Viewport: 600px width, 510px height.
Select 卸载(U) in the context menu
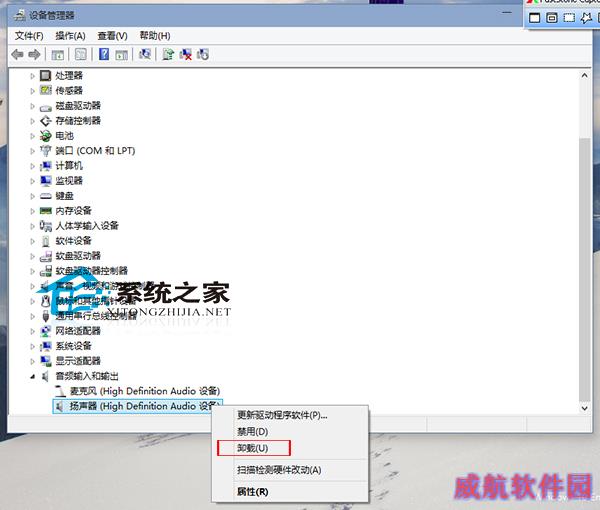(252, 448)
